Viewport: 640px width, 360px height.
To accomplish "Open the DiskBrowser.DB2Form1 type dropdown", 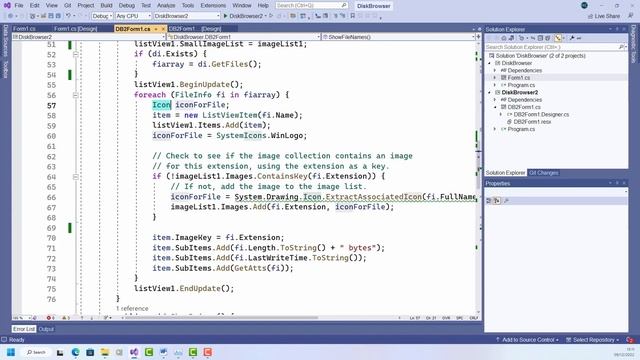I will [244, 37].
